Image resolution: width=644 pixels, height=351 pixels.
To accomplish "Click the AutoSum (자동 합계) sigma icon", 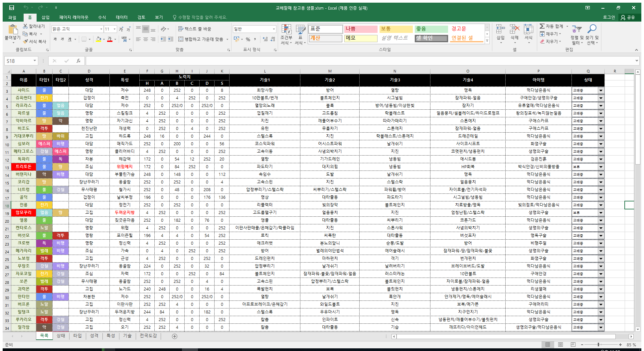I will pos(542,26).
